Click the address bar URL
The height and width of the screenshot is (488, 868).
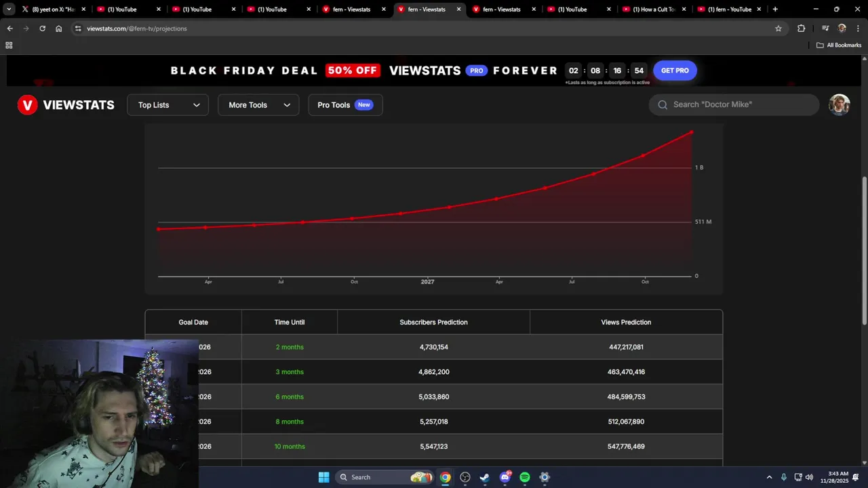coord(137,28)
